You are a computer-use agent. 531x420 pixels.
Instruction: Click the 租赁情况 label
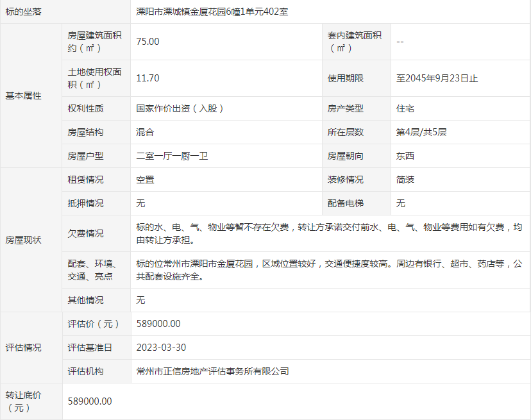pos(85,180)
